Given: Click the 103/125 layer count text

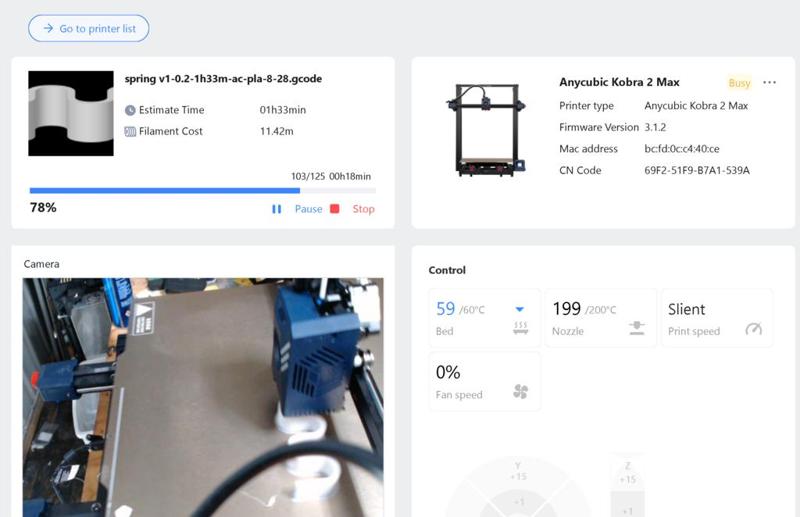Looking at the screenshot, I should 308,177.
